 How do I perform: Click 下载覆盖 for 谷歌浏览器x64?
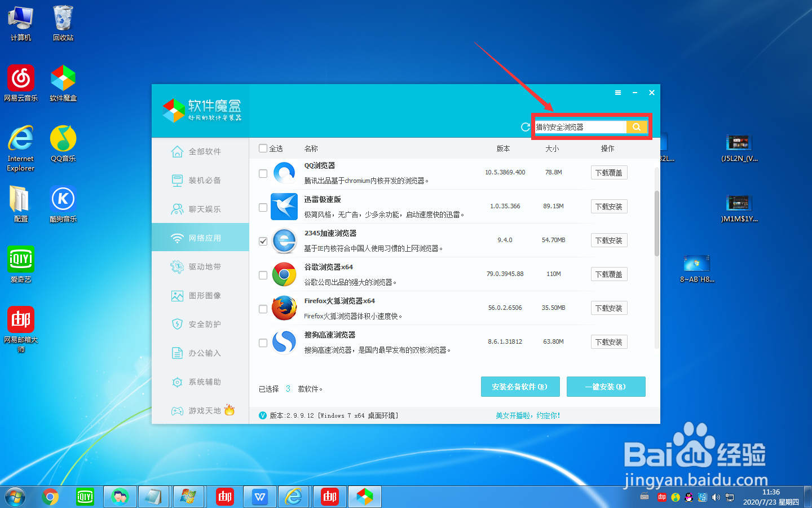point(609,274)
